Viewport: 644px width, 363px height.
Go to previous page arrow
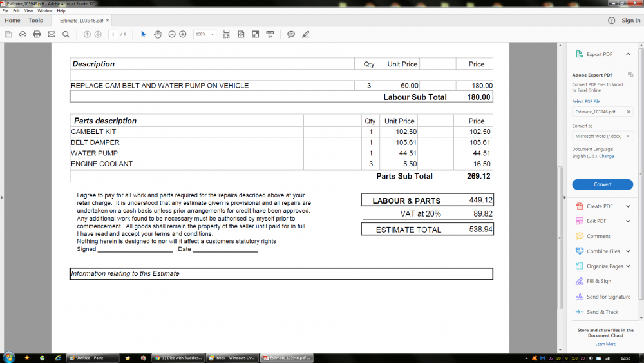[87, 35]
